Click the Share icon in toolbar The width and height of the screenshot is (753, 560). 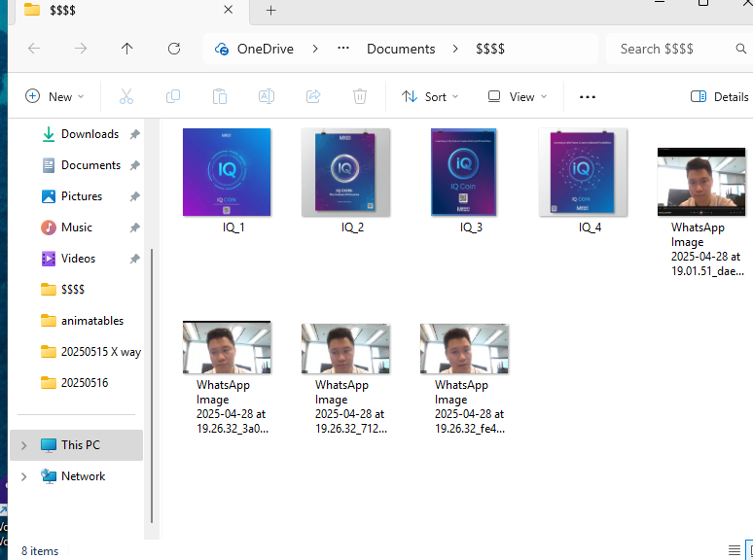pyautogui.click(x=313, y=96)
